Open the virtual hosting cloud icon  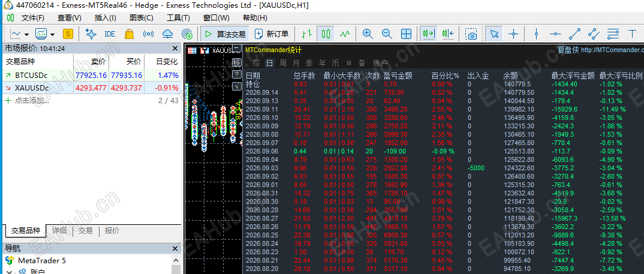pyautogui.click(x=167, y=34)
